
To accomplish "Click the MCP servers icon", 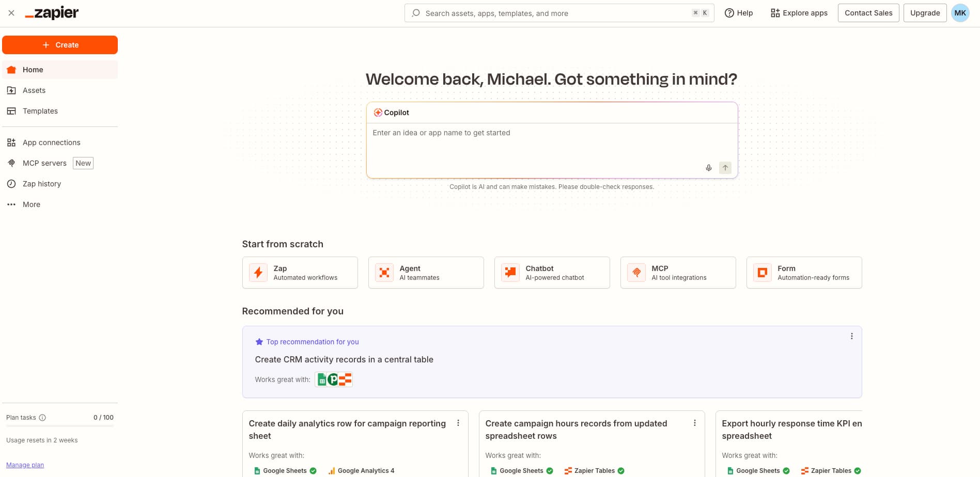I will [11, 163].
